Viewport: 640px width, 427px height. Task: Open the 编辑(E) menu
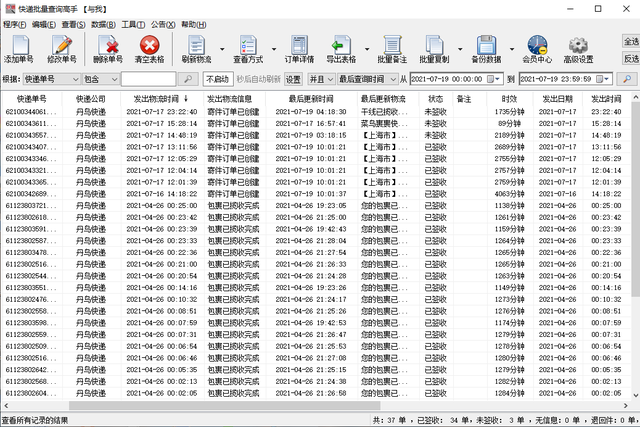click(44, 24)
